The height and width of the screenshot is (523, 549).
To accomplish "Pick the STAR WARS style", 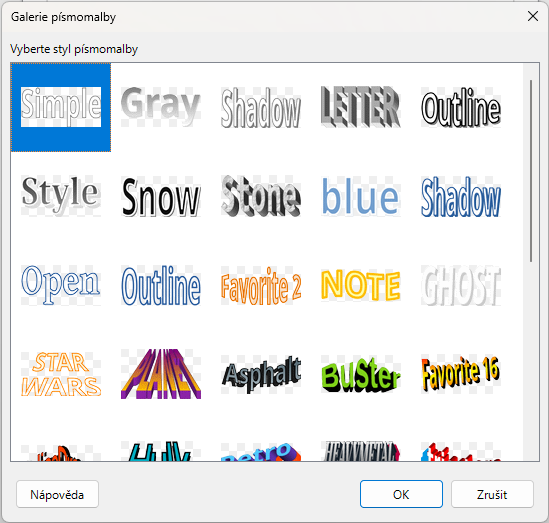I will tap(61, 374).
